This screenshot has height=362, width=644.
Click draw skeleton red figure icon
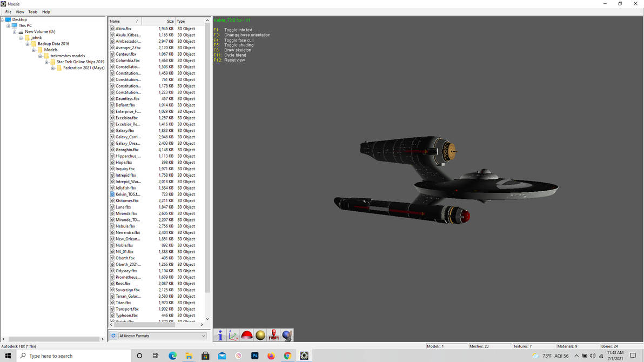[x=274, y=336]
